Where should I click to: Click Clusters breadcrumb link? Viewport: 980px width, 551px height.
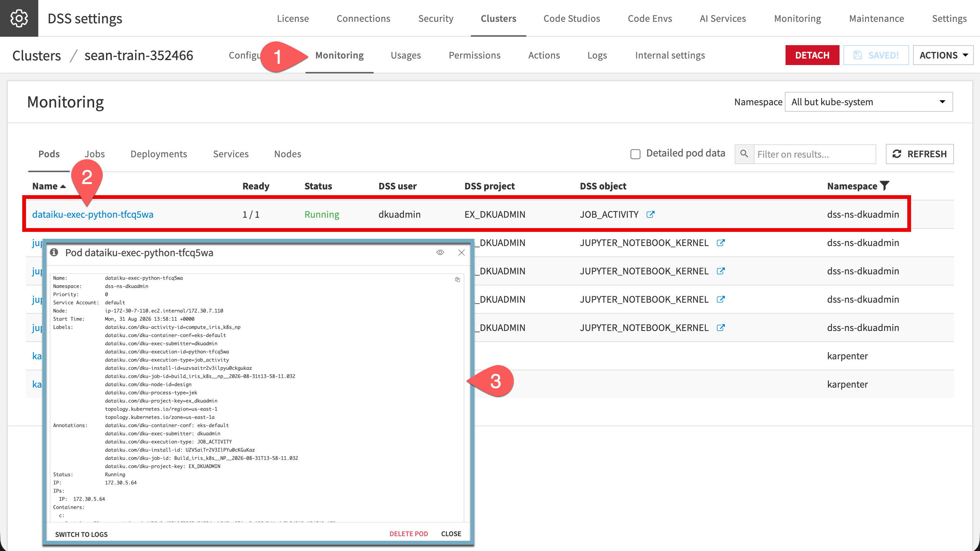pos(36,55)
